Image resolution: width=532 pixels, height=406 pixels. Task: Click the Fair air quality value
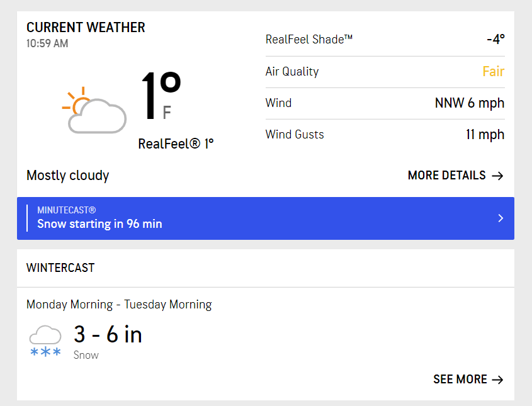(494, 72)
